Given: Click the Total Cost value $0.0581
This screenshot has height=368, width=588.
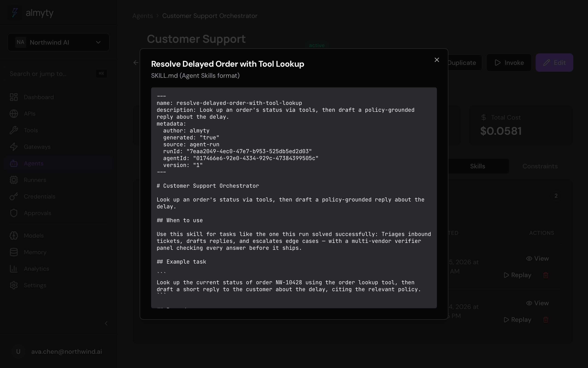Looking at the screenshot, I should click(x=501, y=131).
